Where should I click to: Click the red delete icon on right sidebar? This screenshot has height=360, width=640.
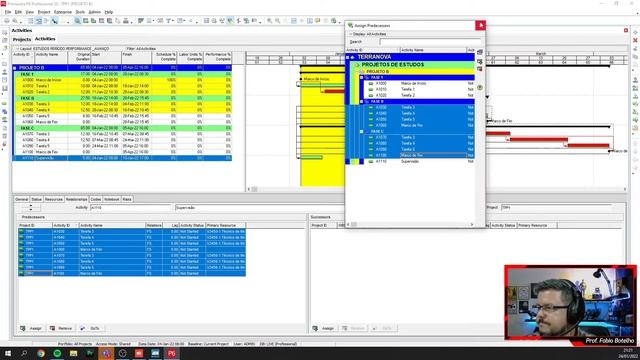pos(635,40)
